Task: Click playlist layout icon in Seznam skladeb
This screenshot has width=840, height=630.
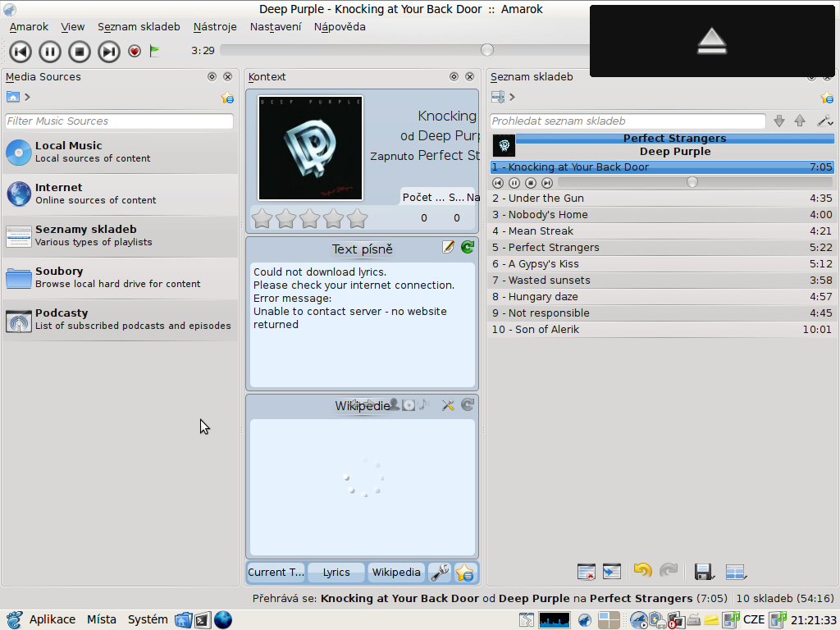Action: pos(498,97)
